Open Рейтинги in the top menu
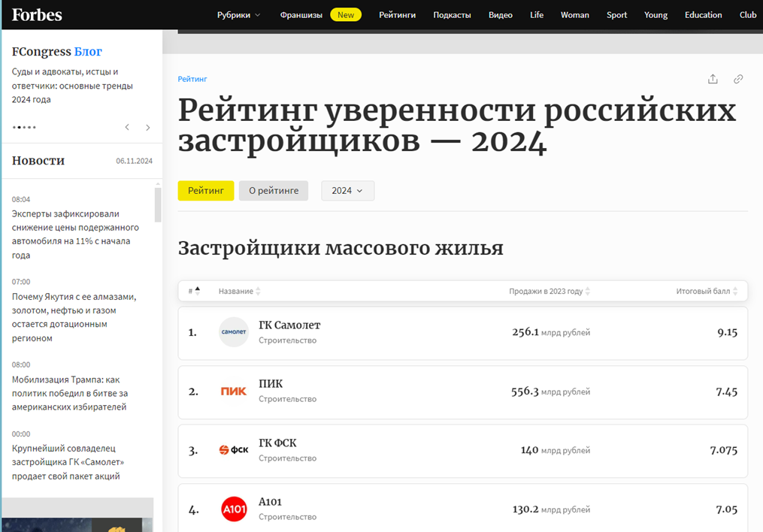Viewport: 763px width, 532px height. tap(397, 15)
